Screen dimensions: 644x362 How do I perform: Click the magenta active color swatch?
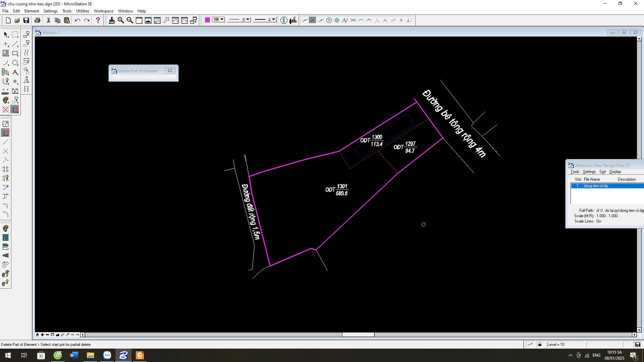tap(207, 20)
